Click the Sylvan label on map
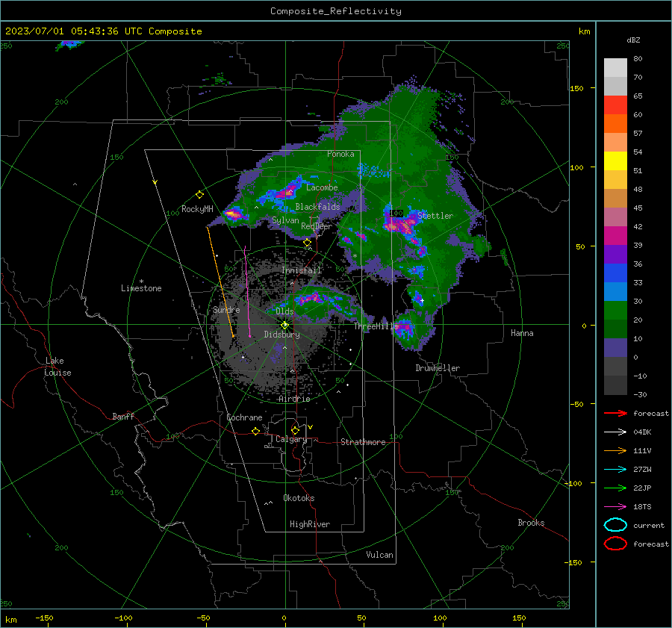 [285, 220]
